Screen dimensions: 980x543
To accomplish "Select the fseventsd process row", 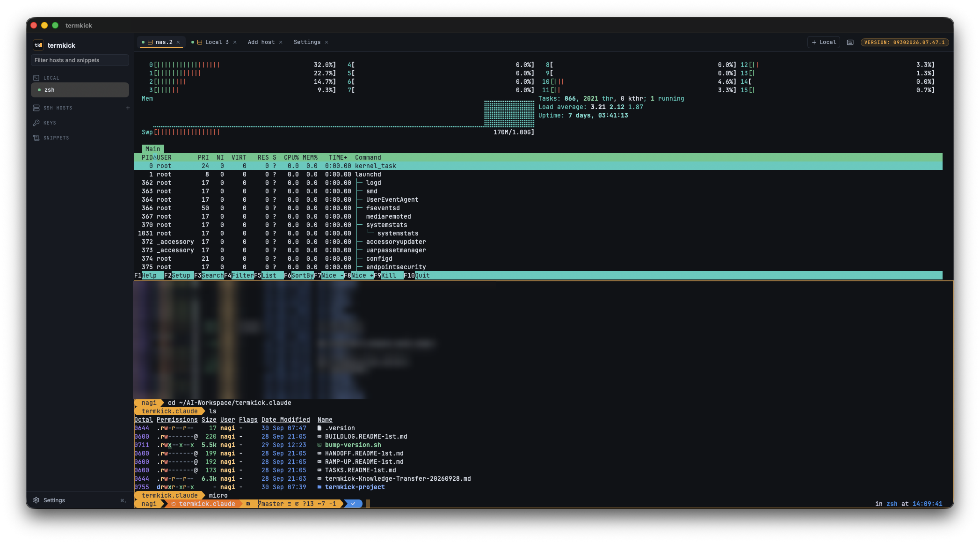I will coord(538,208).
